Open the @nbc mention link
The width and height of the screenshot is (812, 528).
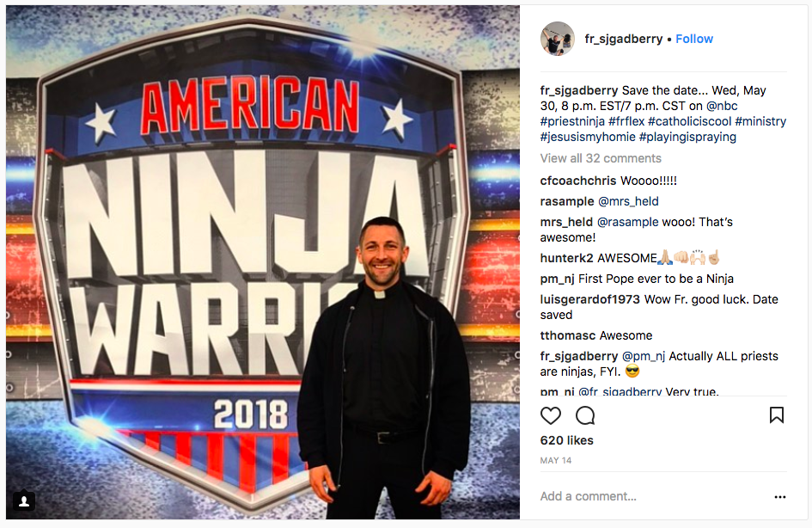coord(722,106)
